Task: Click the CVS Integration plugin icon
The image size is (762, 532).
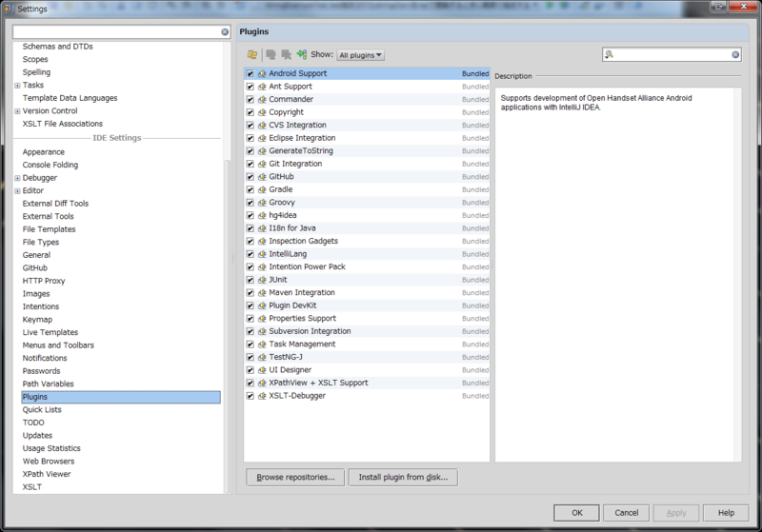Action: pyautogui.click(x=262, y=126)
